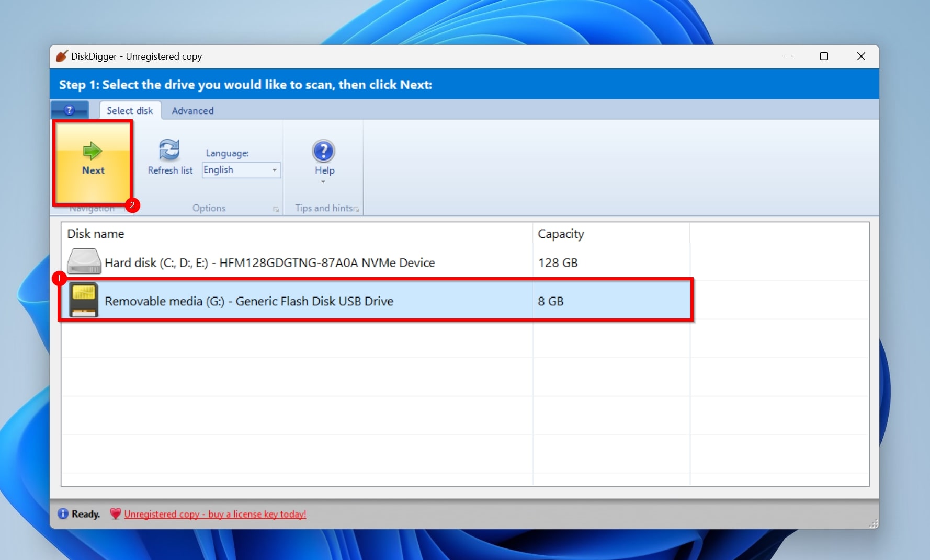Click the Help question mark icon
Viewport: 930px width, 560px height.
point(324,151)
